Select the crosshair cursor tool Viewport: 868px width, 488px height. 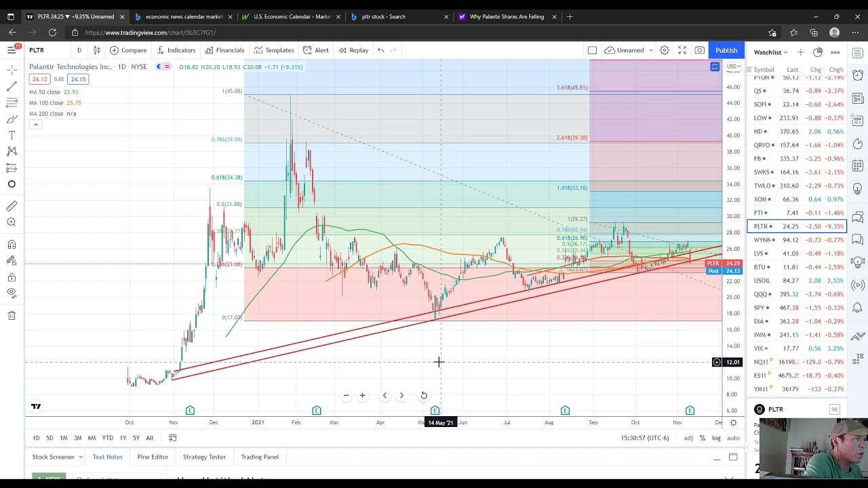(x=12, y=70)
